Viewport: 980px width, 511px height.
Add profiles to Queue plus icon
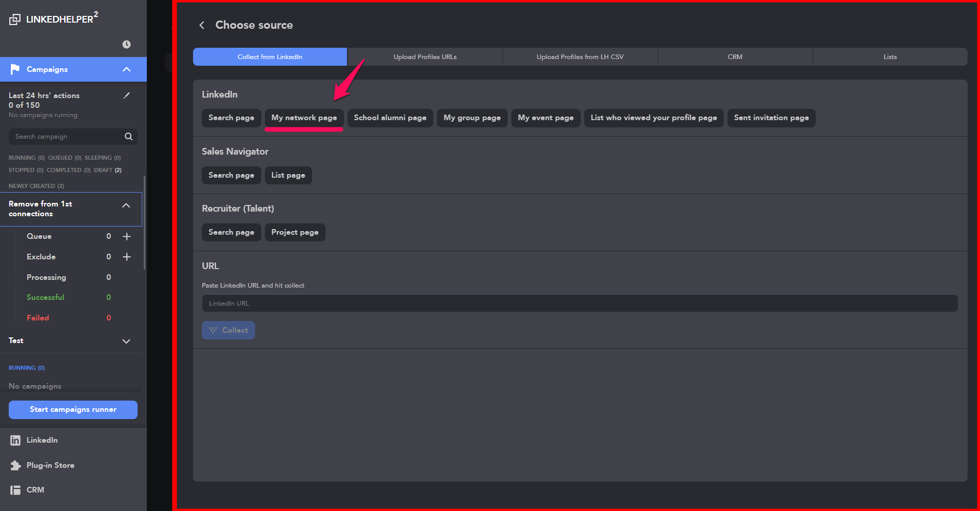[x=127, y=236]
